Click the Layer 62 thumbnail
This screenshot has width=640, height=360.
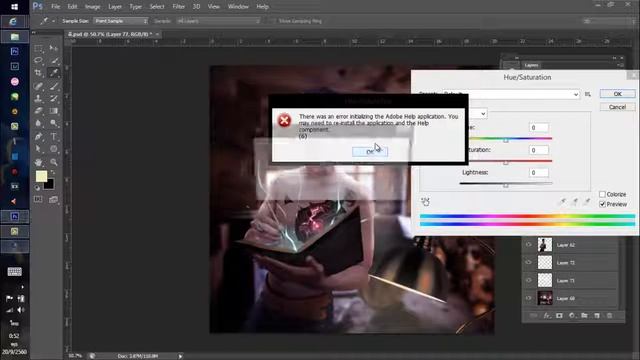coord(544,245)
